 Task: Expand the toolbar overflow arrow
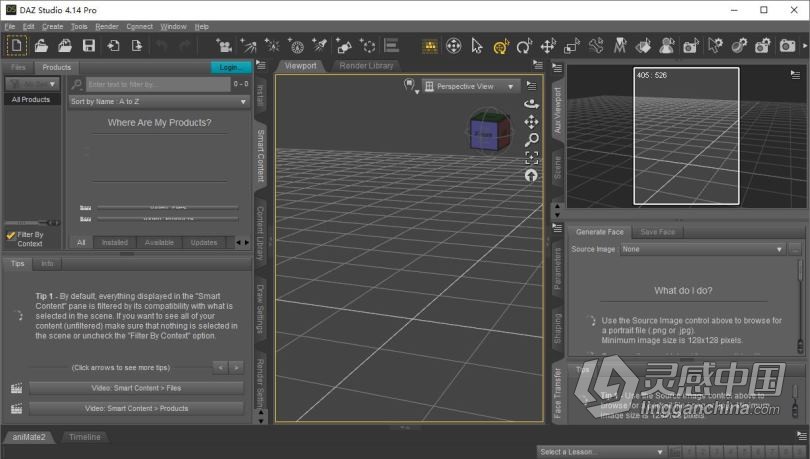pos(804,46)
